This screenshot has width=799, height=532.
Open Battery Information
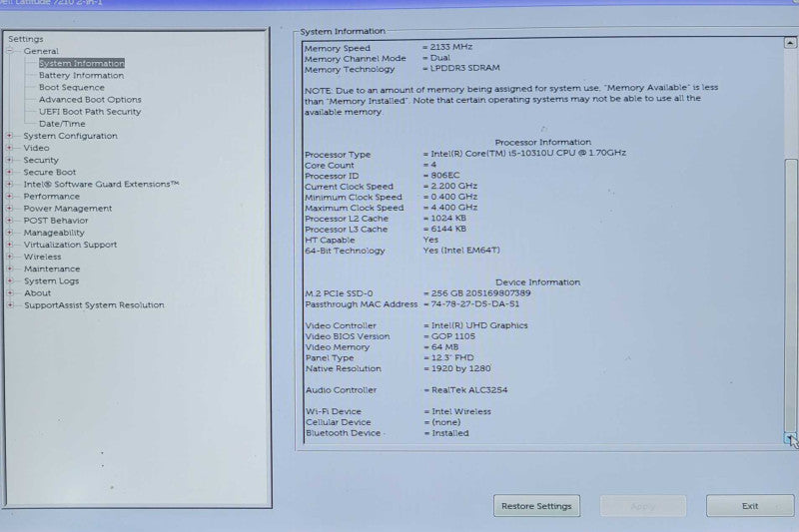coord(81,75)
